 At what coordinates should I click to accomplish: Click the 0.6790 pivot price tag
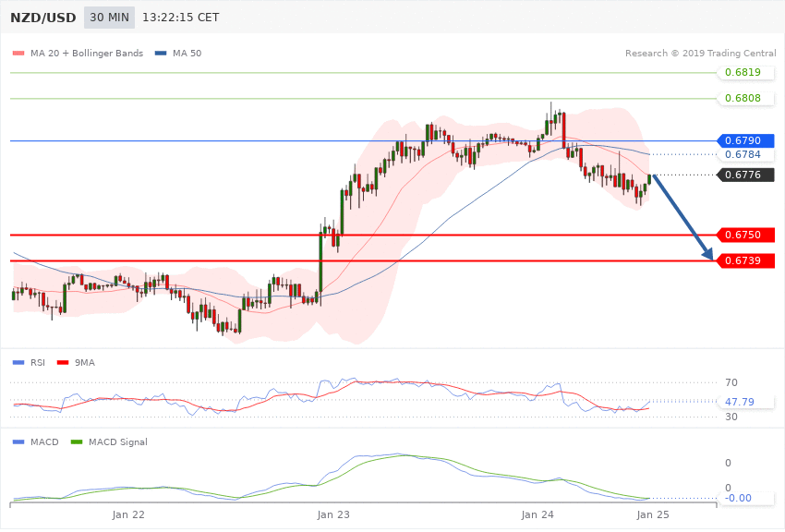pyautogui.click(x=746, y=141)
